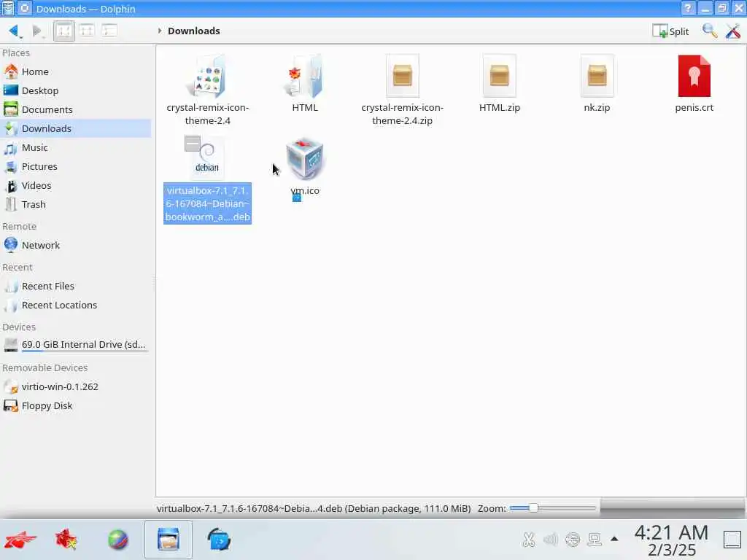Open Desktop in the Places panel
This screenshot has height=560, width=747.
pos(76,90)
